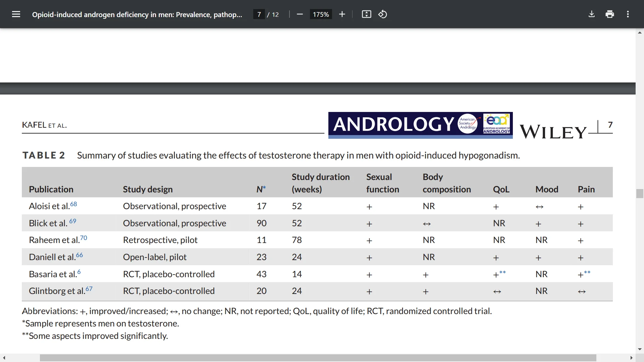The width and height of the screenshot is (644, 362).
Task: Click the N* footnote asterisk in header
Action: coord(264,188)
